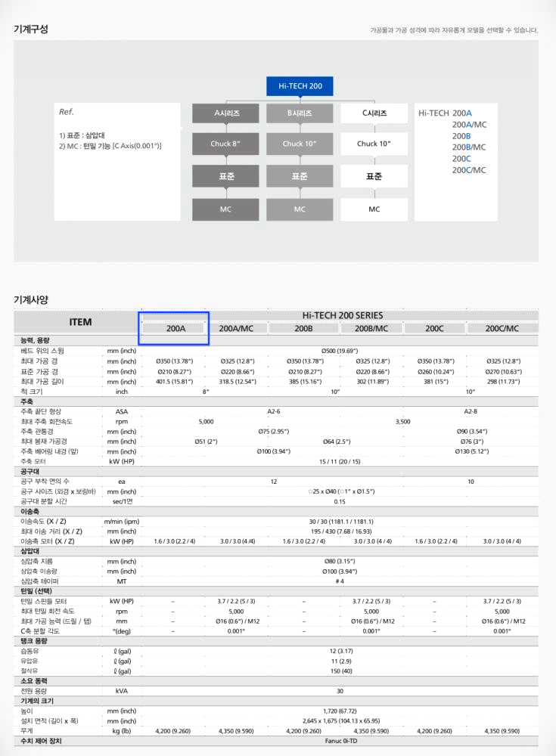Click the 3,500 rpm value
Screen dimensions: 556x756
(403, 422)
